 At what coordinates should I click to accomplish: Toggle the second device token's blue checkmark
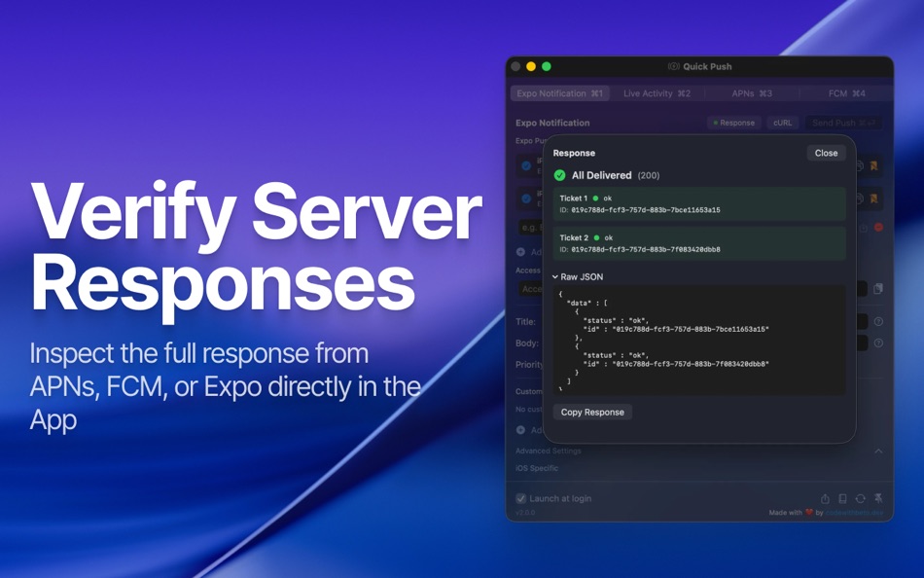[x=525, y=196]
